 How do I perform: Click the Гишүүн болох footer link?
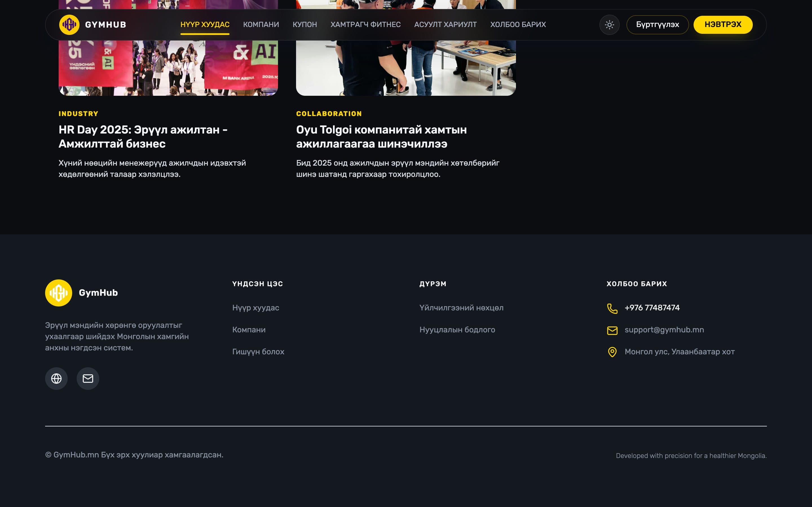click(258, 352)
